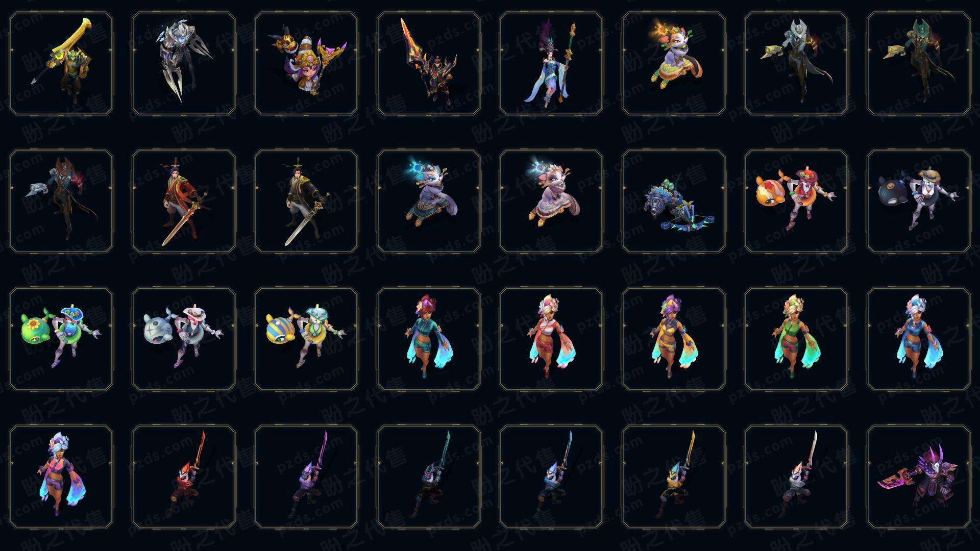Choose the green outfit blonde dancer tile

(x=796, y=339)
